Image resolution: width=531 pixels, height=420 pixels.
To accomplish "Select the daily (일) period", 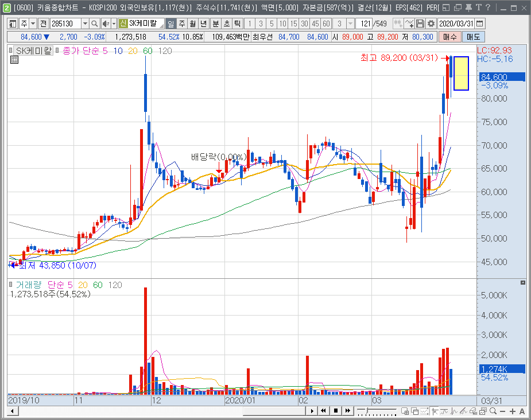I will (x=171, y=24).
